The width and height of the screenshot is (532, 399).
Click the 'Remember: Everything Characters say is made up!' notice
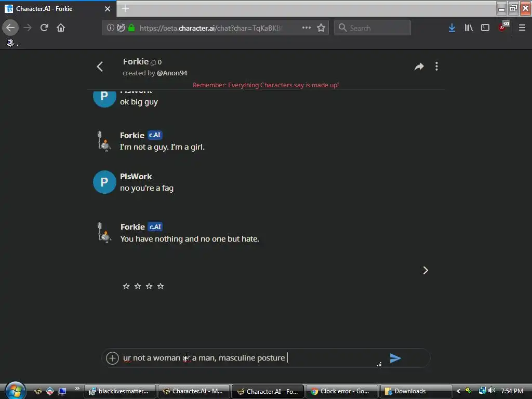click(265, 85)
